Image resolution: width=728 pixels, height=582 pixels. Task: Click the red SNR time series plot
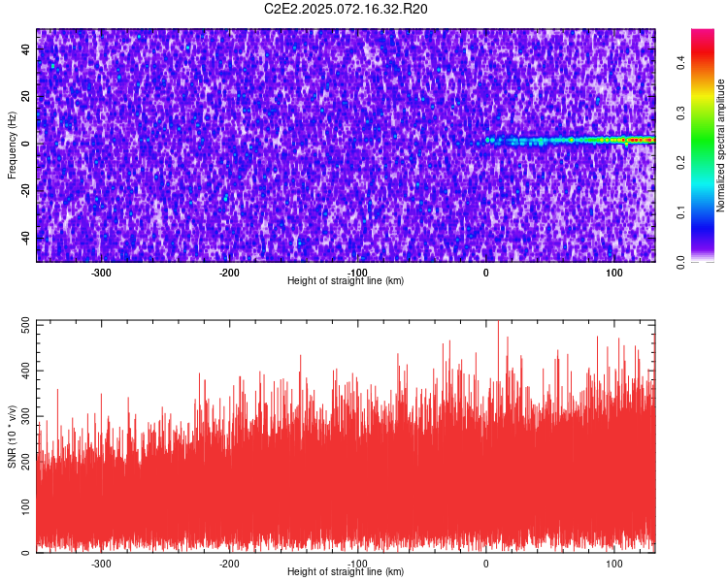346,436
